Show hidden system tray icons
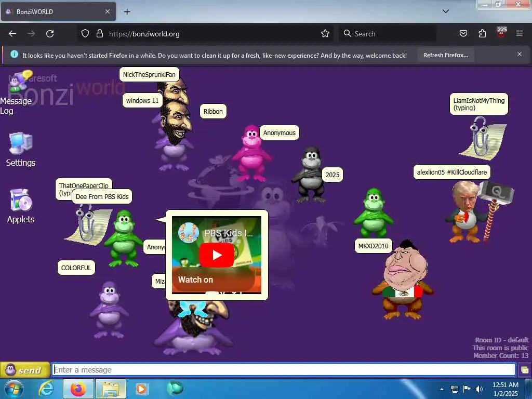 click(x=442, y=389)
